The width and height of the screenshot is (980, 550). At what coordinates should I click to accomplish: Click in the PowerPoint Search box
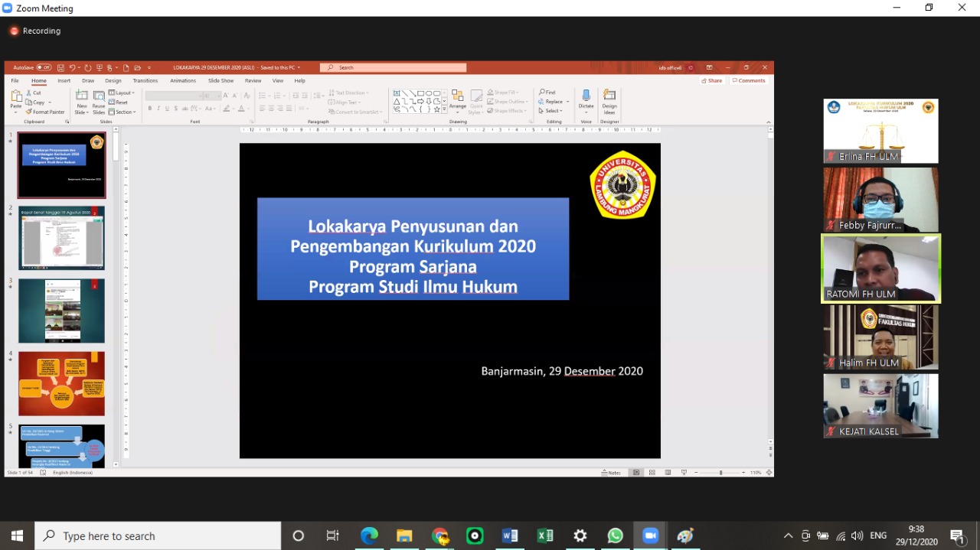(x=394, y=67)
